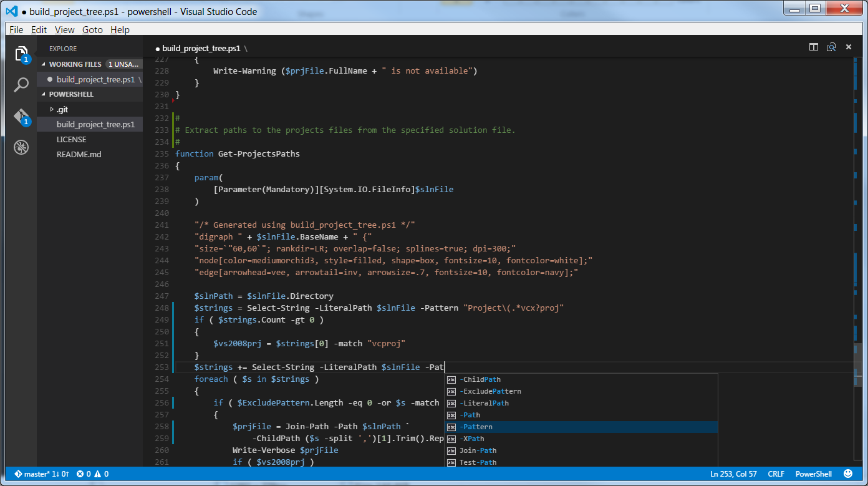Click icon beside -ChildPath suggestion

pos(451,379)
